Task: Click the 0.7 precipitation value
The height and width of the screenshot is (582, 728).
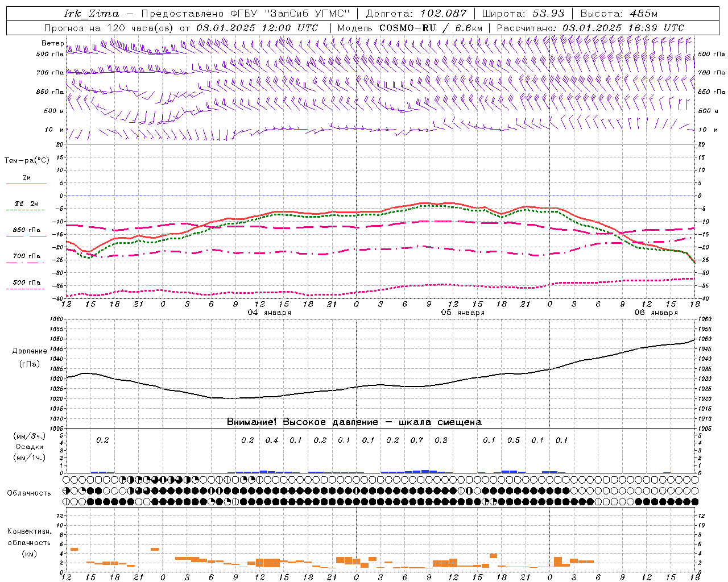Action: pyautogui.click(x=417, y=440)
